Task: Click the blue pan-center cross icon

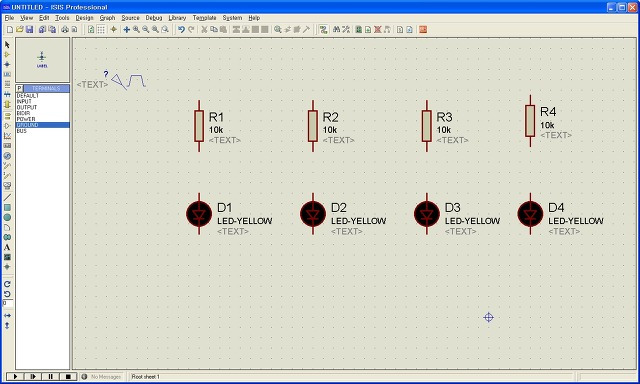Action: [127, 29]
